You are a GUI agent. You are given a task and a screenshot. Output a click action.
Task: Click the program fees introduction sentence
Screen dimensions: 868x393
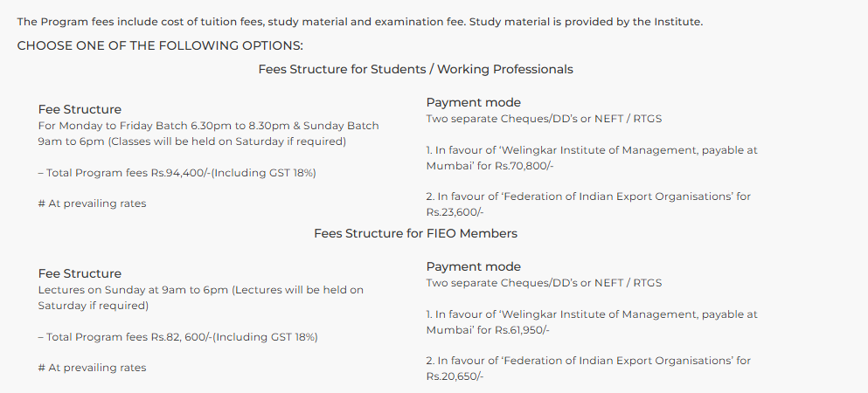coord(359,22)
